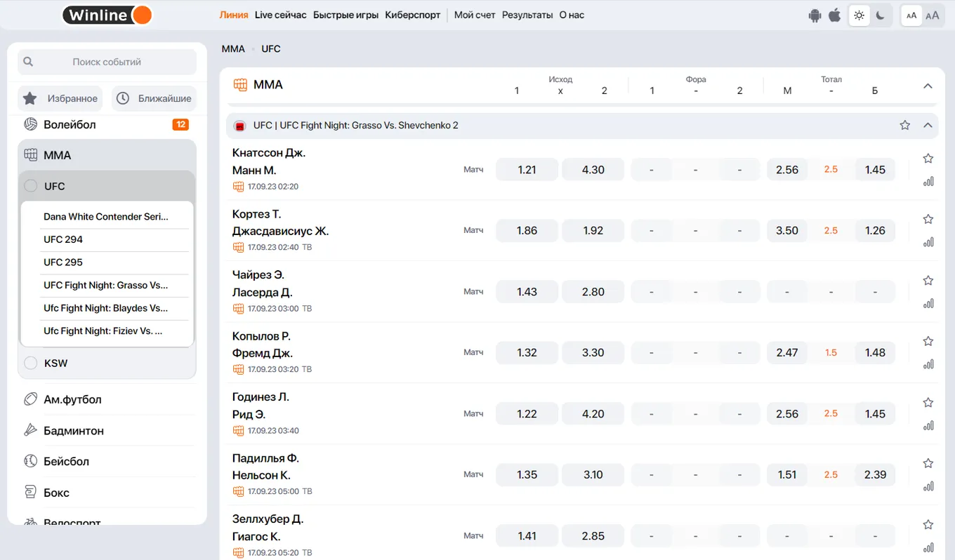The width and height of the screenshot is (955, 560).
Task: Switch to light theme sun icon
Action: coord(859,15)
